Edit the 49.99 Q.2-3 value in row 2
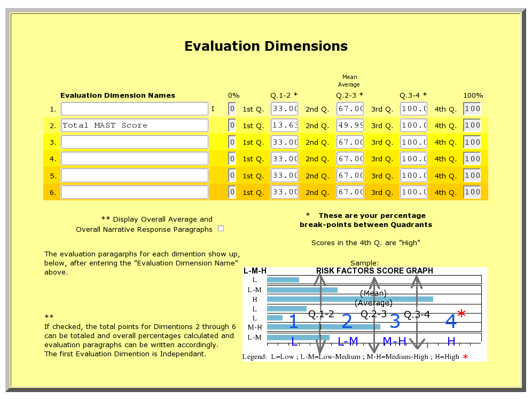Viewport: 532px width, 399px height. 350,125
